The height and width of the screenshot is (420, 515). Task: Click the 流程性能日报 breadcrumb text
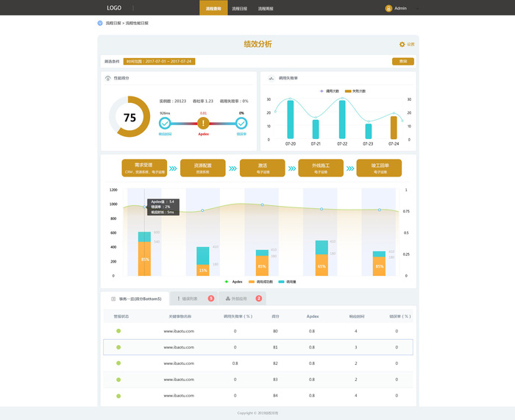pyautogui.click(x=137, y=23)
